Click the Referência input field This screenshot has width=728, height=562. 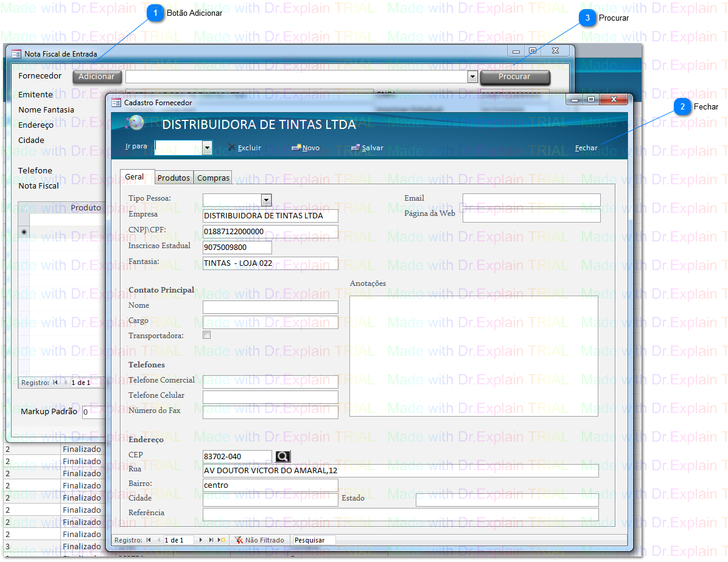401,514
